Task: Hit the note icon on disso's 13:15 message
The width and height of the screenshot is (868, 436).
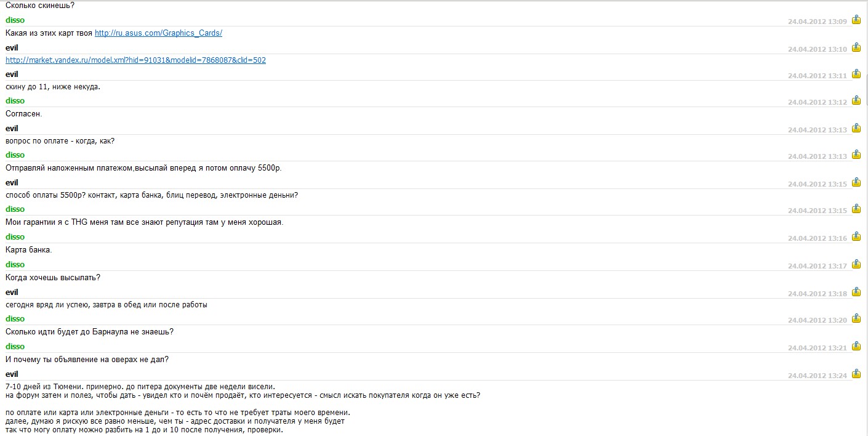Action: pyautogui.click(x=856, y=209)
